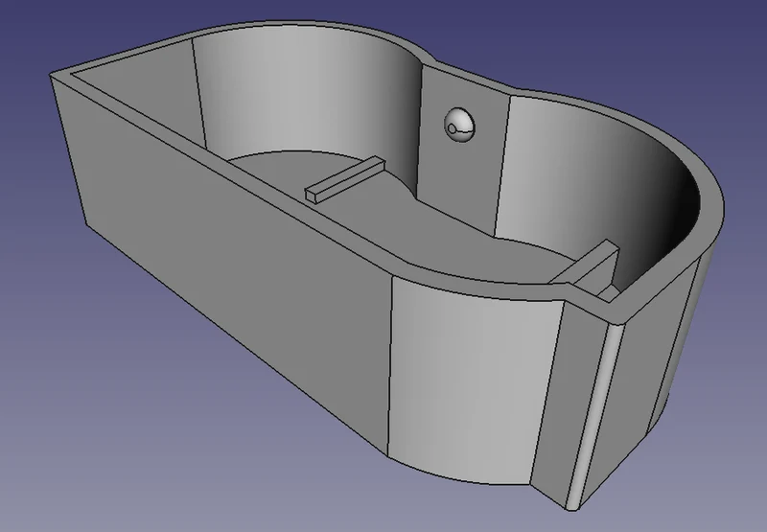Viewport: 767px width, 532px height.
Task: Pick the square end face of the floor bar
Action: pos(311,196)
